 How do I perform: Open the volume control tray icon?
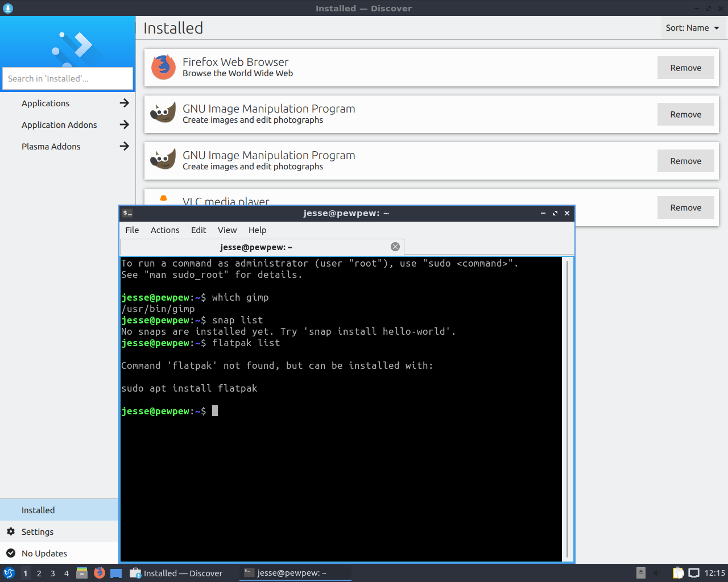[657, 573]
